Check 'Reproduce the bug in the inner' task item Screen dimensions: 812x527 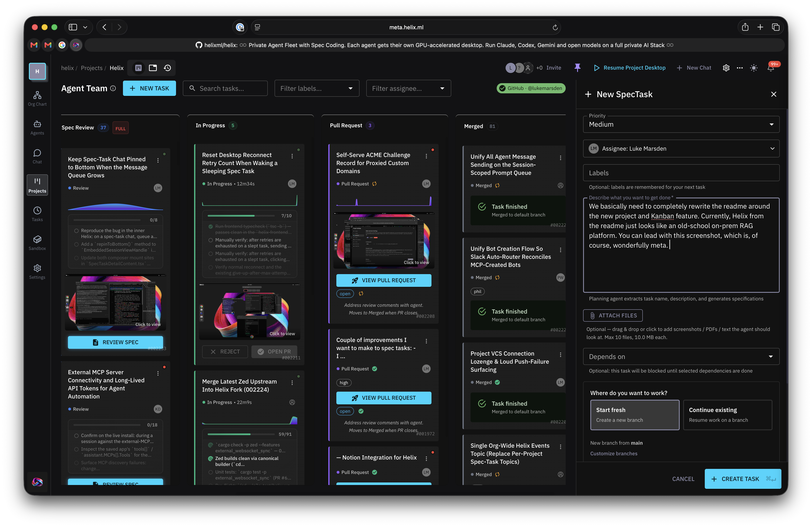point(76,231)
